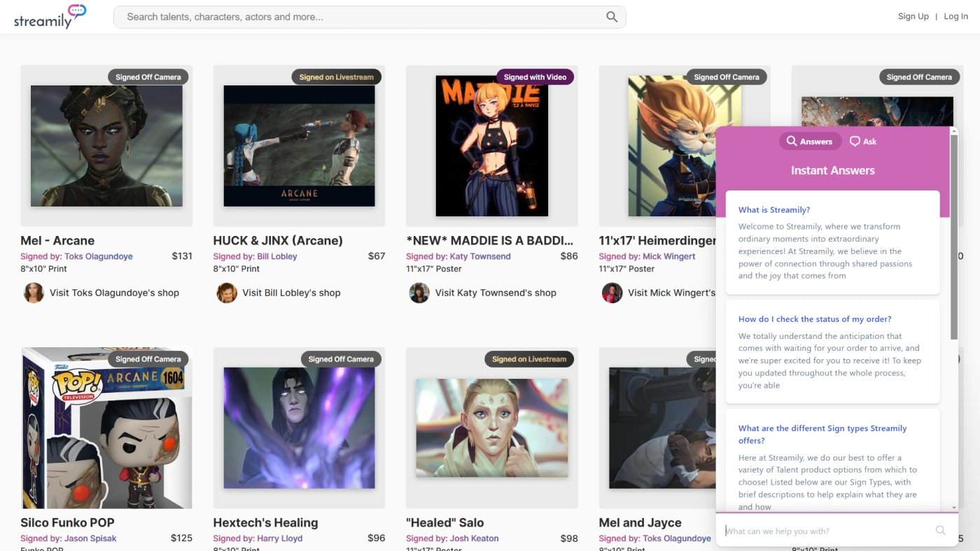This screenshot has height=551, width=980.
Task: Open Mel and Jayce print image
Action: (x=662, y=428)
